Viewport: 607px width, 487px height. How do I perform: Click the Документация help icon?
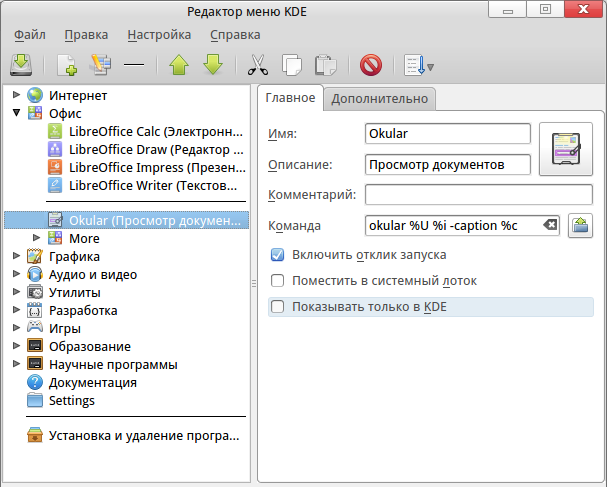tap(35, 382)
